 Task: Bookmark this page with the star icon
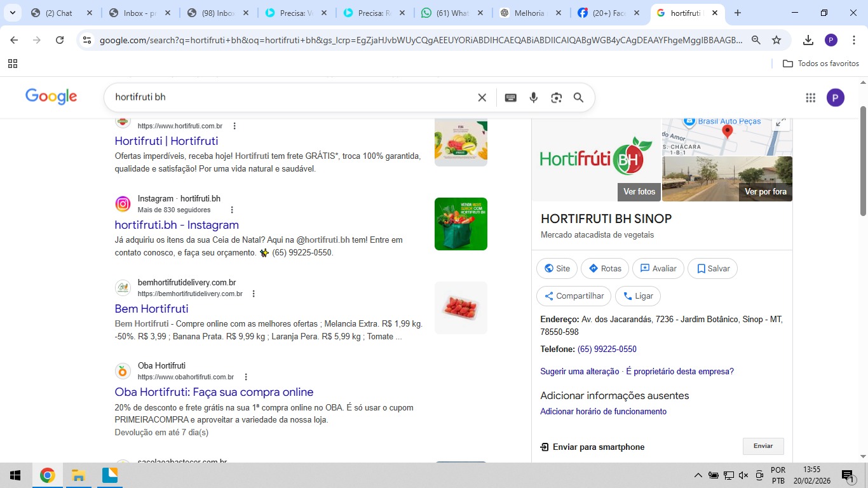[x=776, y=40]
